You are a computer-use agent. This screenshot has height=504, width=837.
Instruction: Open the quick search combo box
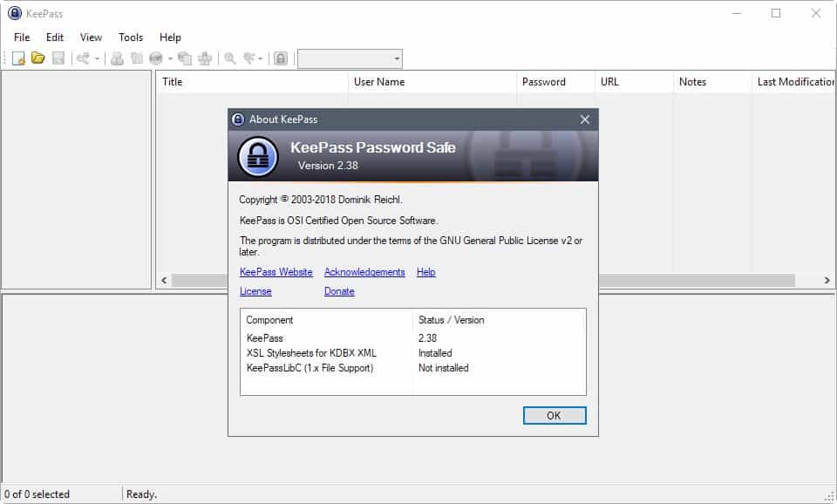(350, 58)
